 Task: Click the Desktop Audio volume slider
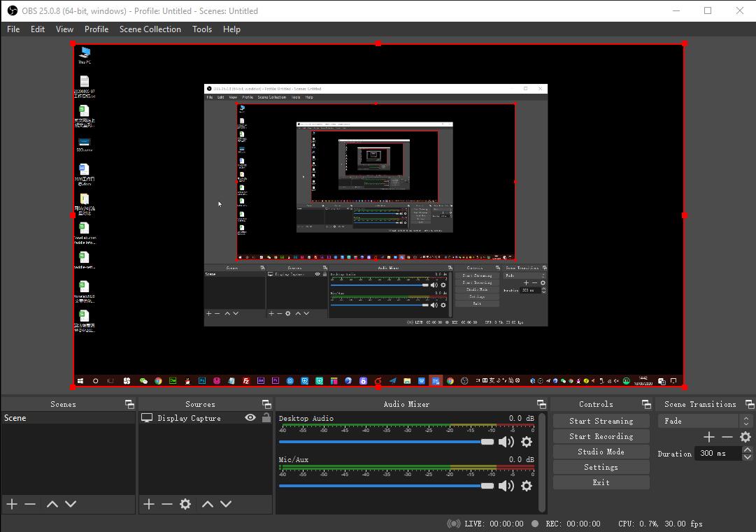(x=386, y=442)
